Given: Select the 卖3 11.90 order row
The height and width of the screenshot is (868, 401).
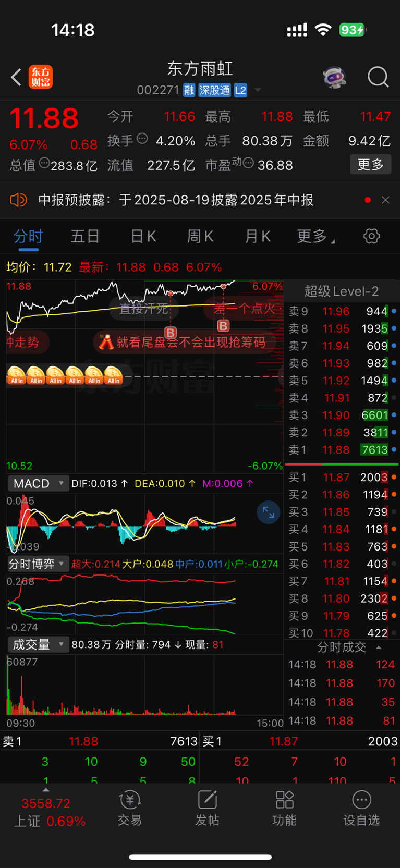Looking at the screenshot, I should click(342, 415).
